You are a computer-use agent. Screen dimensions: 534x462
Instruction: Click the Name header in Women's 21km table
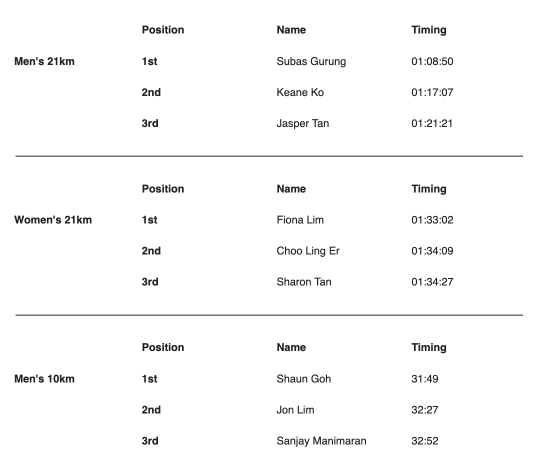[x=291, y=189]
